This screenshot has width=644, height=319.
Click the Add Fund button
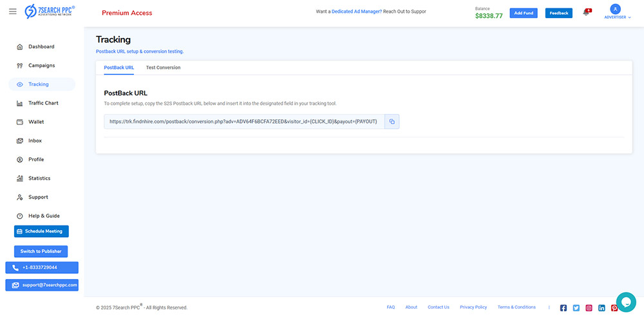[524, 13]
